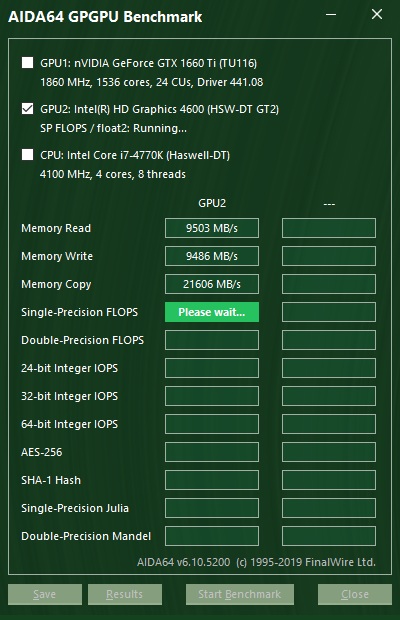The width and height of the screenshot is (400, 620).
Task: Click the Single-Precision FLOPS label
Action: [79, 312]
